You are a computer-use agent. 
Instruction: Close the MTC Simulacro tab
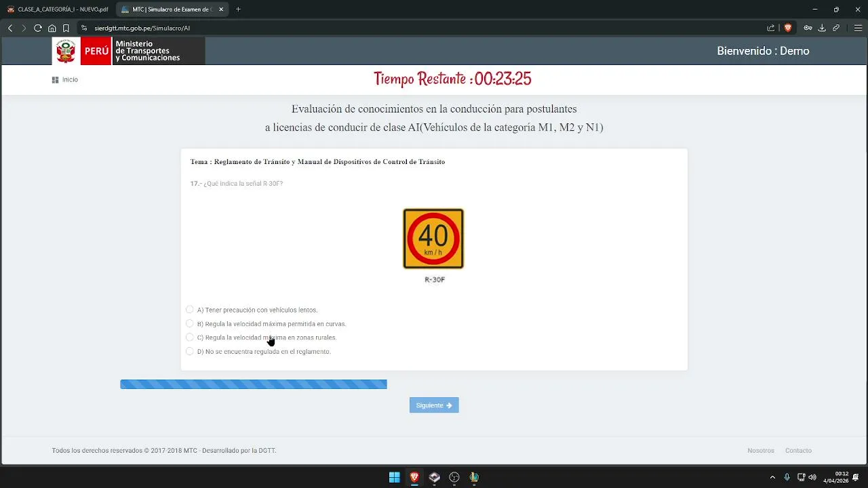[221, 9]
